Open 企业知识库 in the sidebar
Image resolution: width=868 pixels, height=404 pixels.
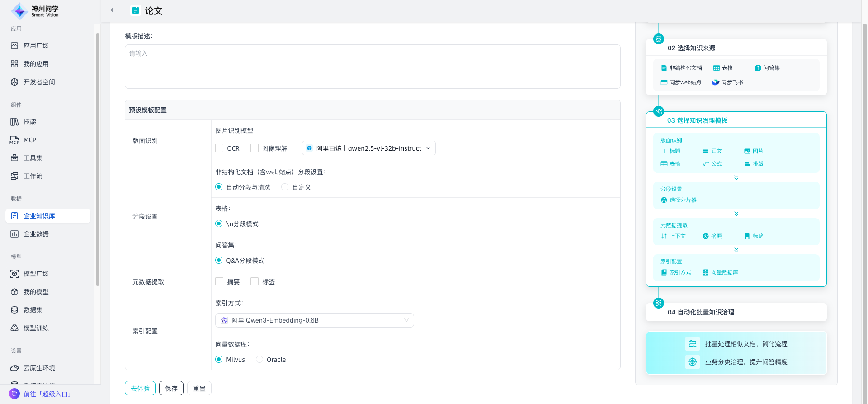point(39,216)
